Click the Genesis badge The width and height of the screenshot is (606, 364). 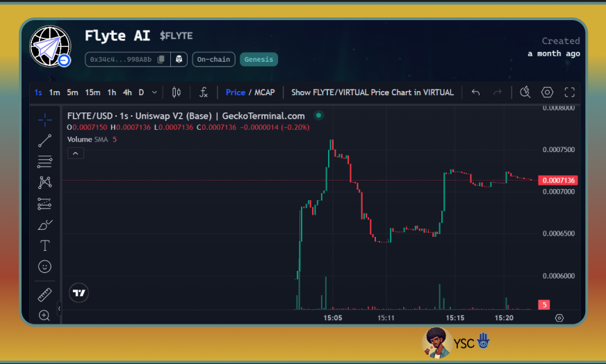[x=259, y=59]
